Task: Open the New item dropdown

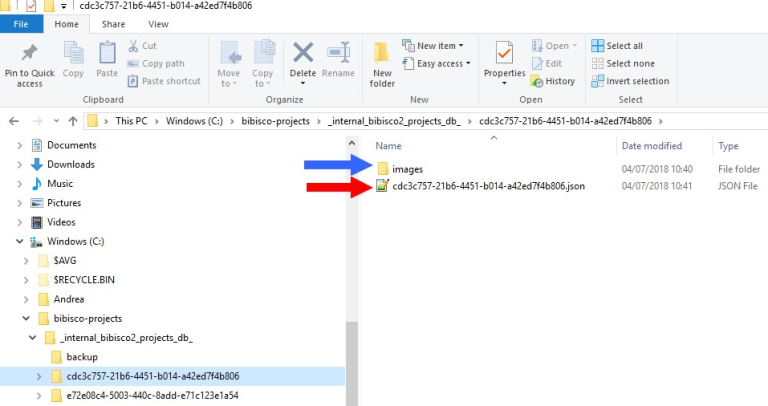Action: point(432,46)
